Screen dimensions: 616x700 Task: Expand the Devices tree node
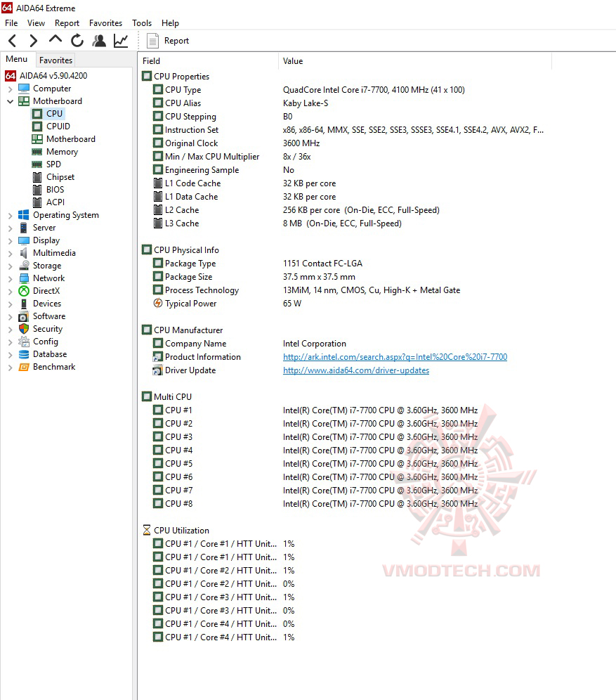11,304
